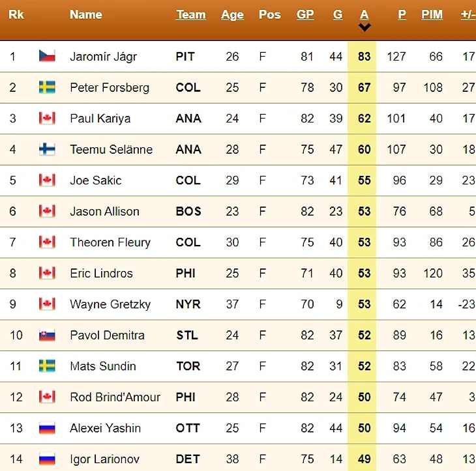Click the Swedish flag next to Peter Forsberg
Viewport: 476px width, 471px height.
point(46,87)
